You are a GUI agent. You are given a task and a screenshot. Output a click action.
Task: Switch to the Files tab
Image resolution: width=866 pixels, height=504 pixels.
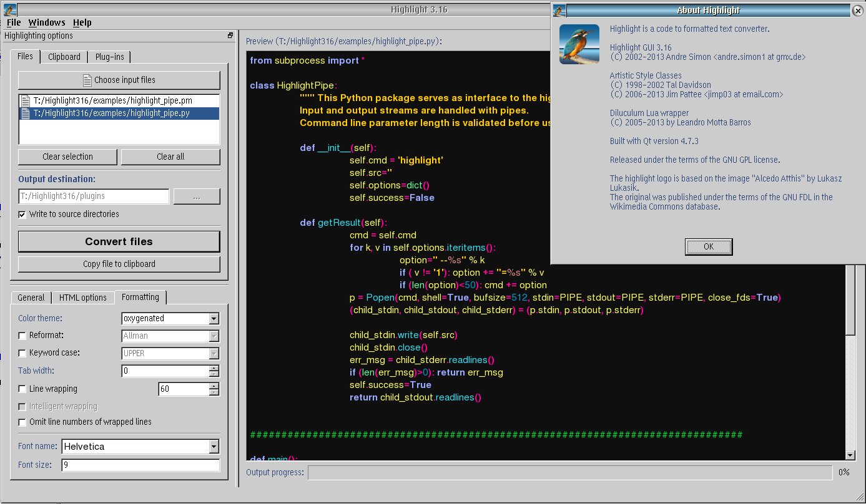point(26,56)
